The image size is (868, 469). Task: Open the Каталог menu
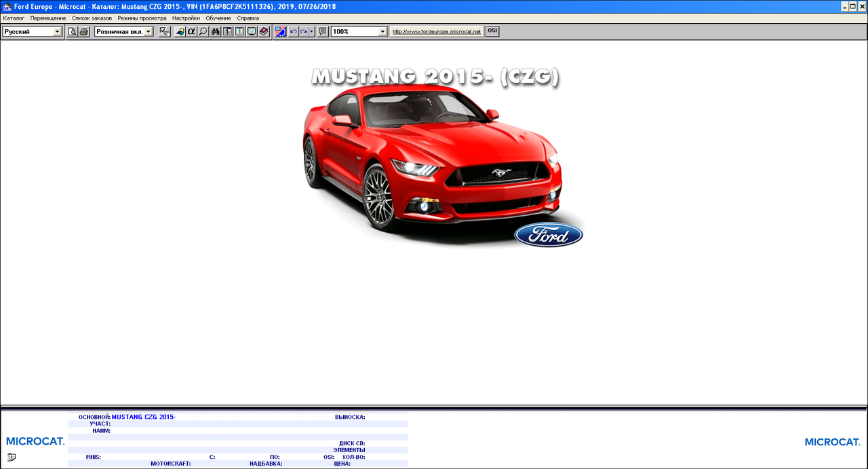pyautogui.click(x=14, y=18)
